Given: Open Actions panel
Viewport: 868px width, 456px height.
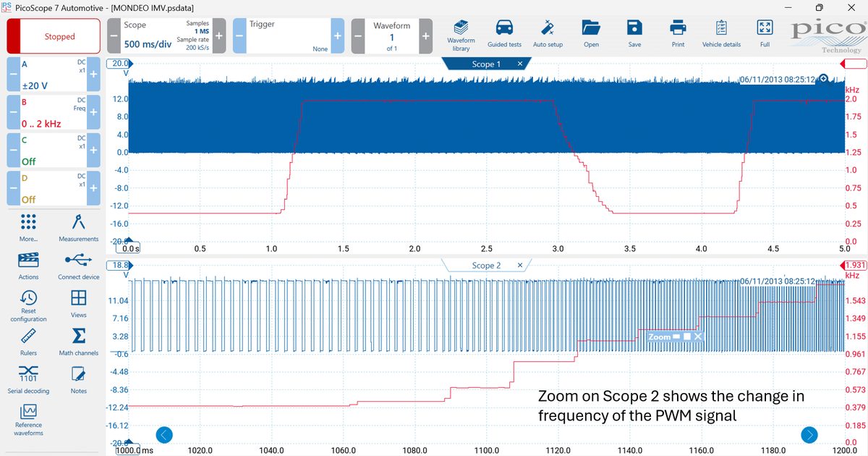Looking at the screenshot, I should [28, 266].
